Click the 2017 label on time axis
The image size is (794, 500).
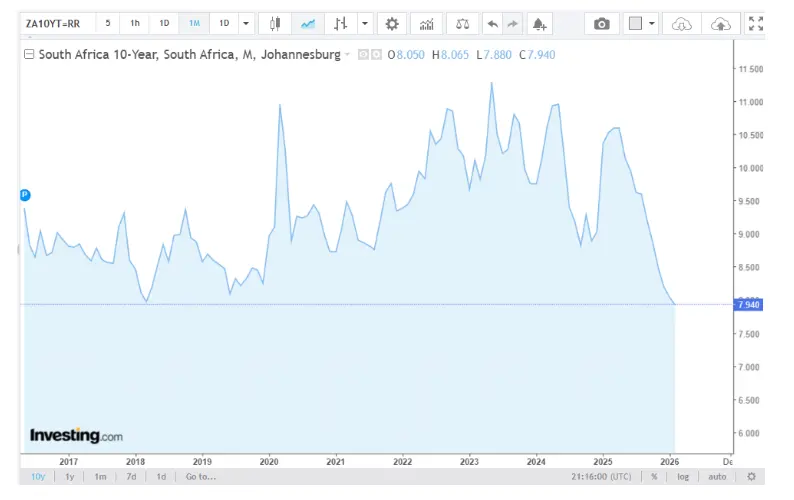(x=68, y=461)
